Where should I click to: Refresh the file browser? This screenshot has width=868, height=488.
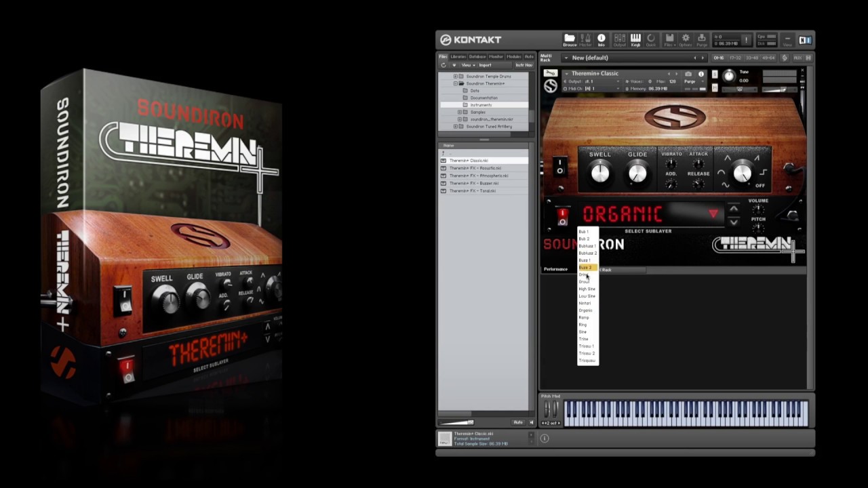coord(443,65)
